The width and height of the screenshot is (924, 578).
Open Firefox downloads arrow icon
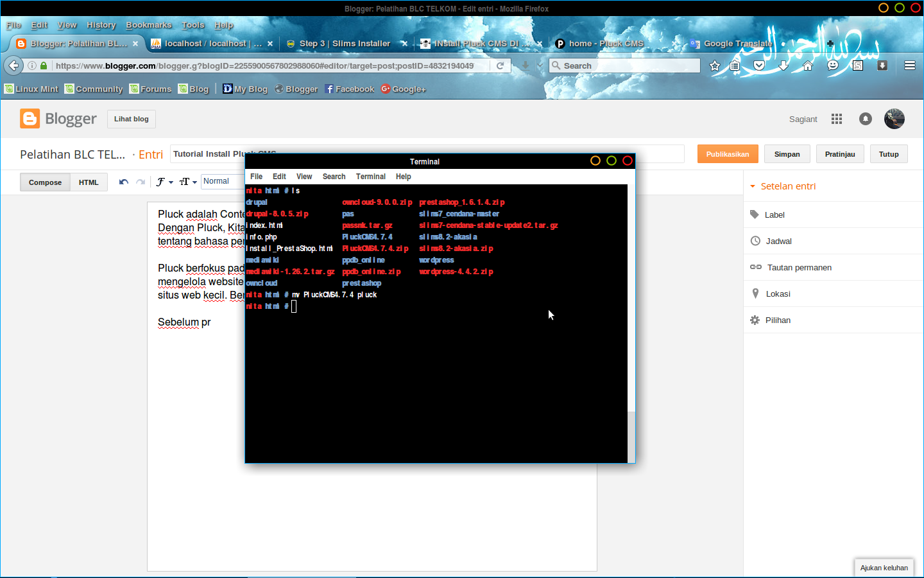click(x=783, y=66)
